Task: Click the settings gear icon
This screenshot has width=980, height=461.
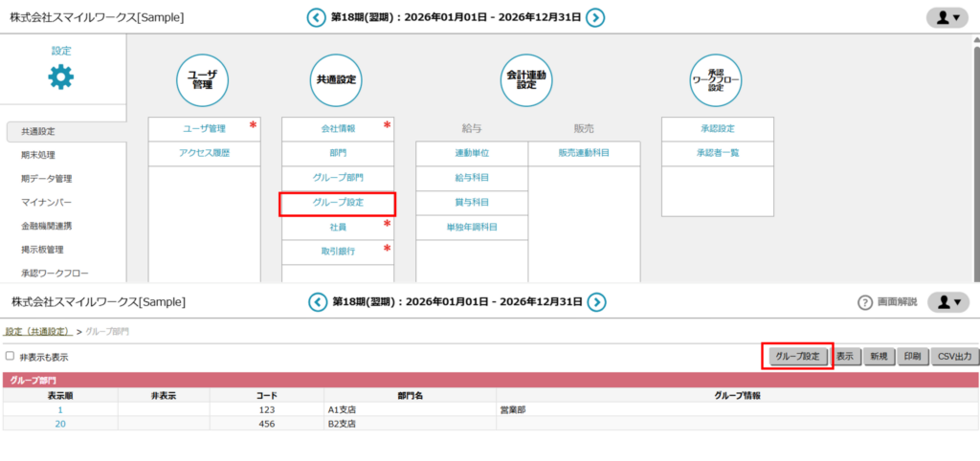Action: click(x=61, y=77)
